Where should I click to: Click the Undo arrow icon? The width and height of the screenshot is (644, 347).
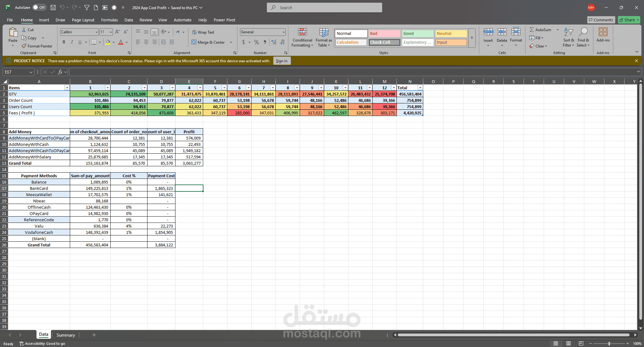[x=62, y=8]
